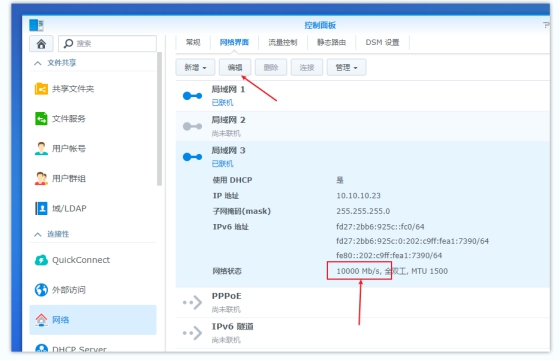Switch to the DSM 设置 tab

click(382, 42)
